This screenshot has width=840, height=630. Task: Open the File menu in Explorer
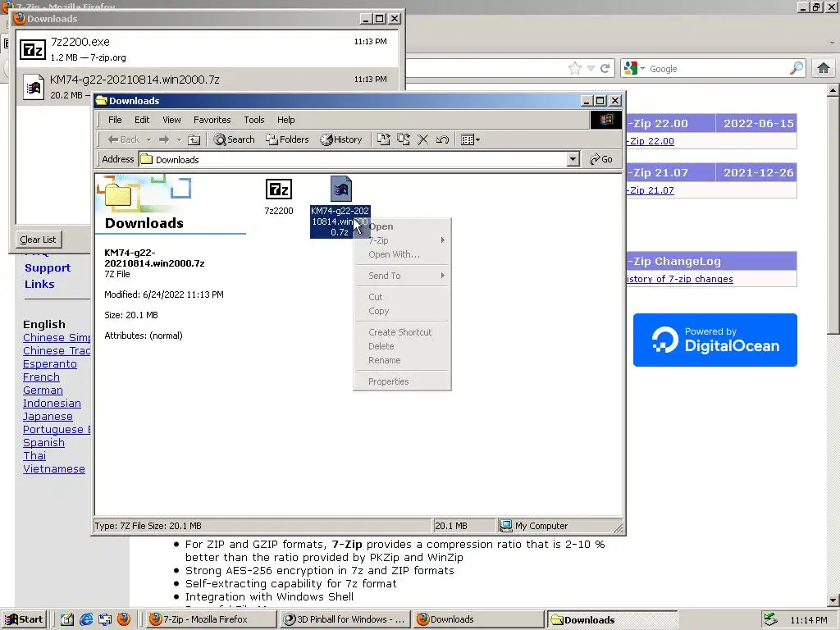click(115, 120)
